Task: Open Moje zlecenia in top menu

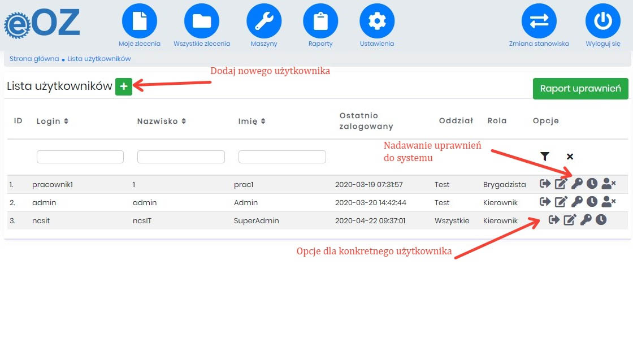Action: point(140,22)
